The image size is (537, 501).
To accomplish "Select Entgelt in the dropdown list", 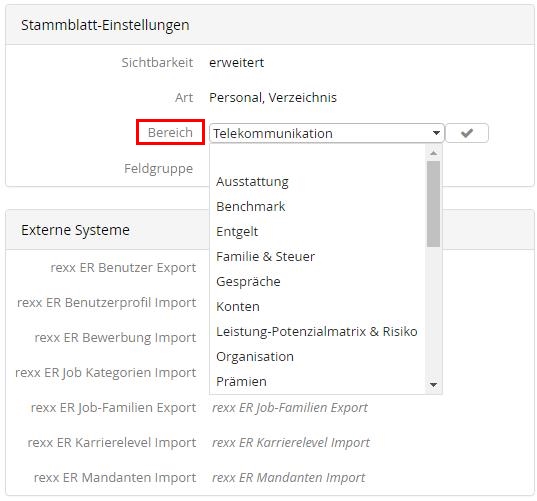I will [x=317, y=231].
